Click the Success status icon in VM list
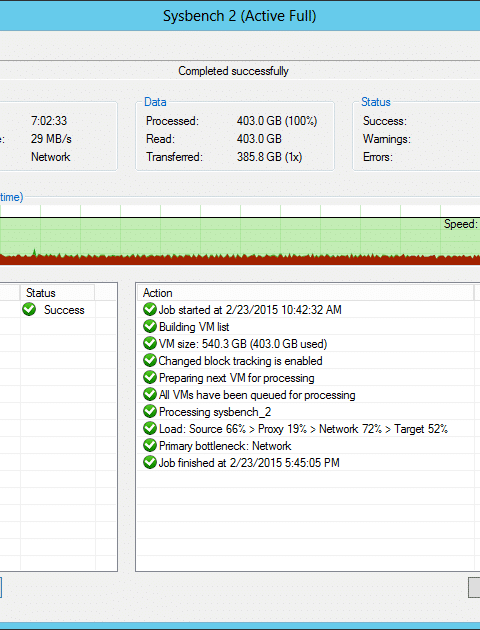Viewport: 480px width, 630px height. pyautogui.click(x=29, y=309)
